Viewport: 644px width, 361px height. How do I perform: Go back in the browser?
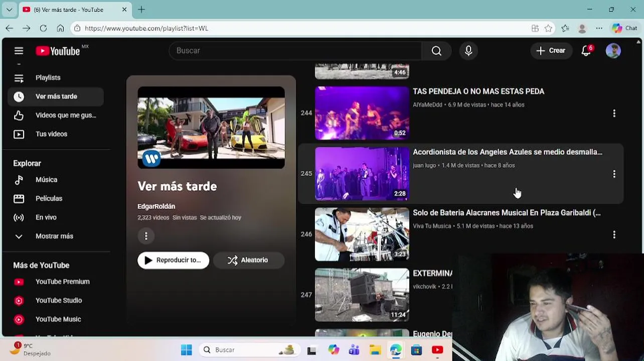click(x=10, y=29)
